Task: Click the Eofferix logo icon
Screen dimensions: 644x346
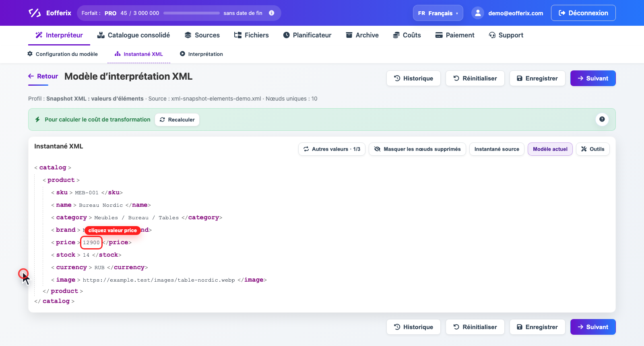Action: [35, 13]
